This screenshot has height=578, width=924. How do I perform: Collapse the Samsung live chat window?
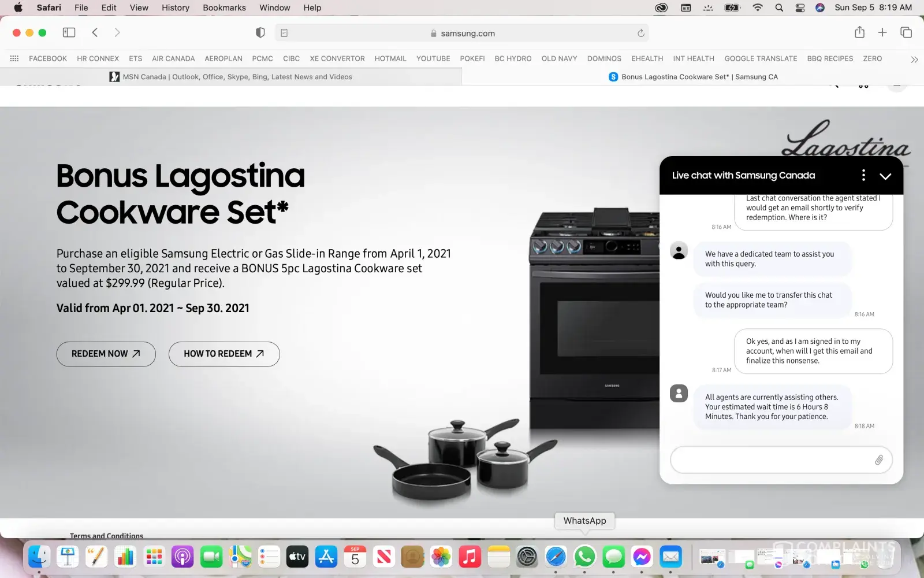pos(885,176)
